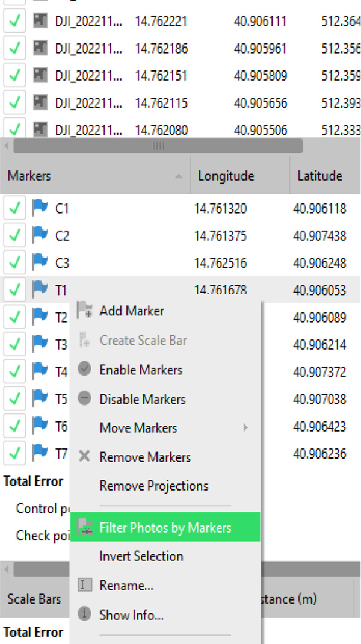Click the Latitude column header
Image resolution: width=361 pixels, height=644 pixels.
pyautogui.click(x=319, y=176)
